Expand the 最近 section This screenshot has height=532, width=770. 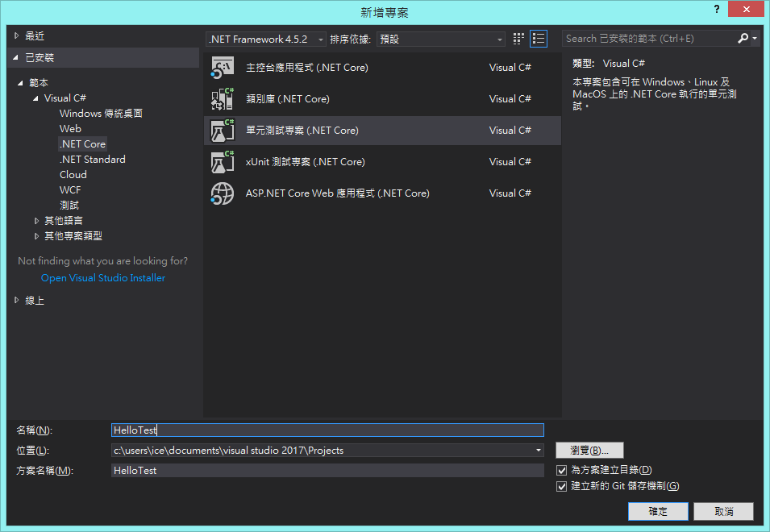(17, 35)
